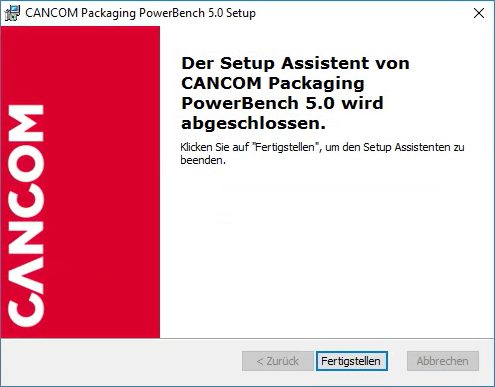The width and height of the screenshot is (495, 387).
Task: Click the heading line "Der Setup Assistent von"
Action: pos(295,63)
